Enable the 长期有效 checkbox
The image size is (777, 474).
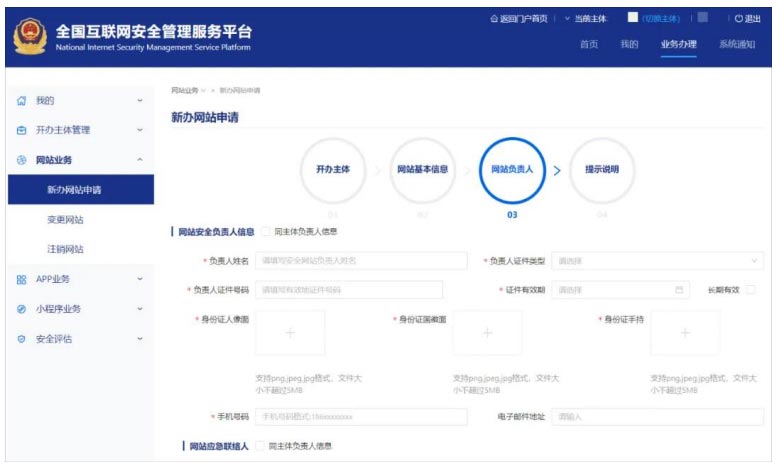click(751, 290)
